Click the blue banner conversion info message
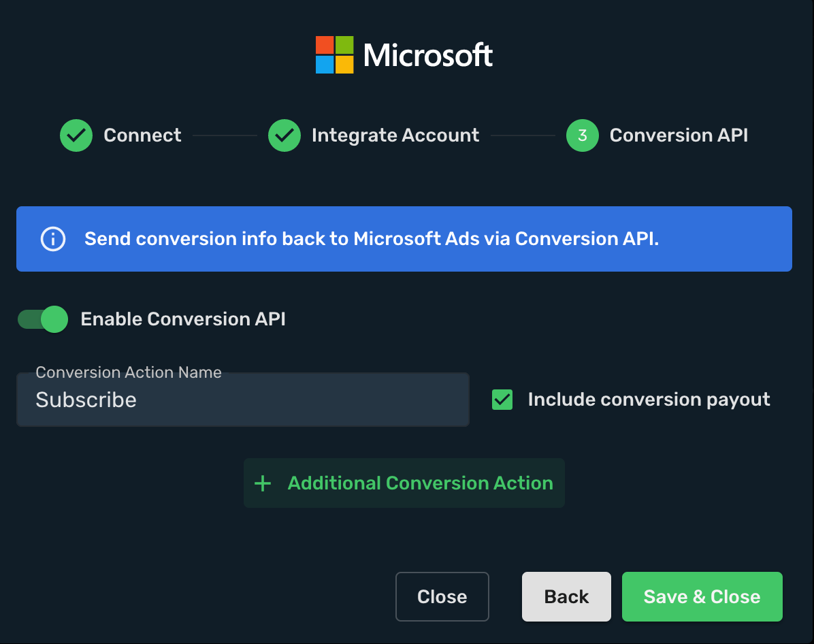 (x=372, y=239)
